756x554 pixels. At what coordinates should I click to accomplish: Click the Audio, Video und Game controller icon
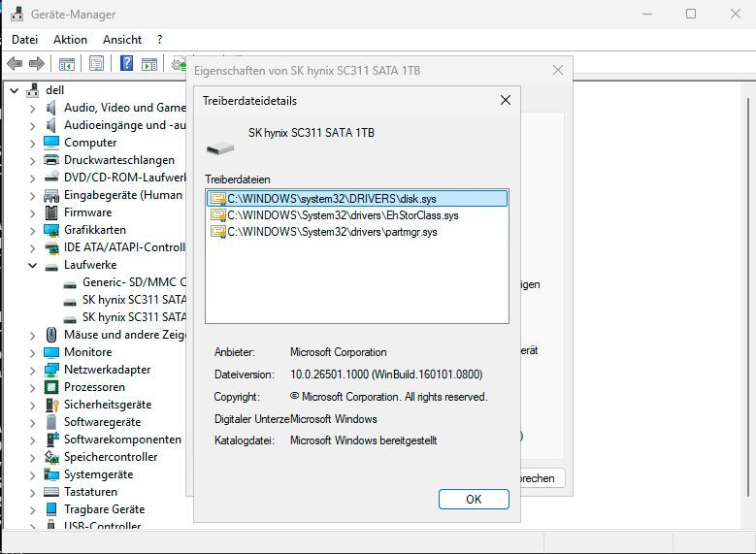pyautogui.click(x=51, y=108)
